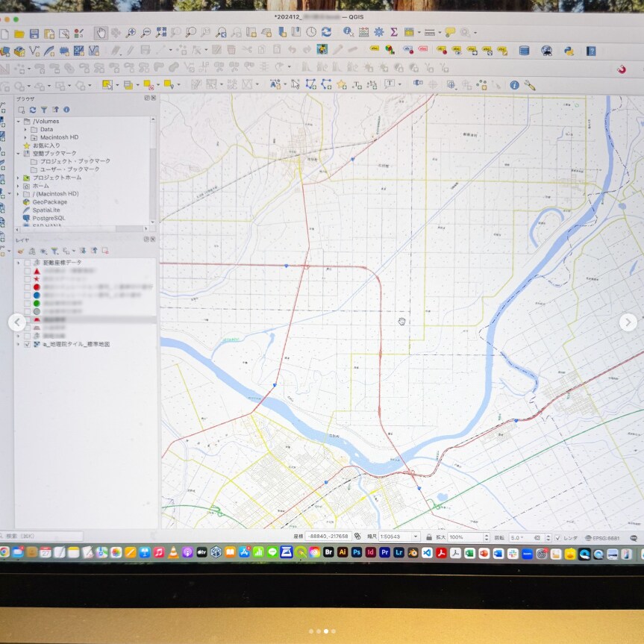Click the Zoom Full extent icon
This screenshot has height=644, width=644.
(x=161, y=32)
